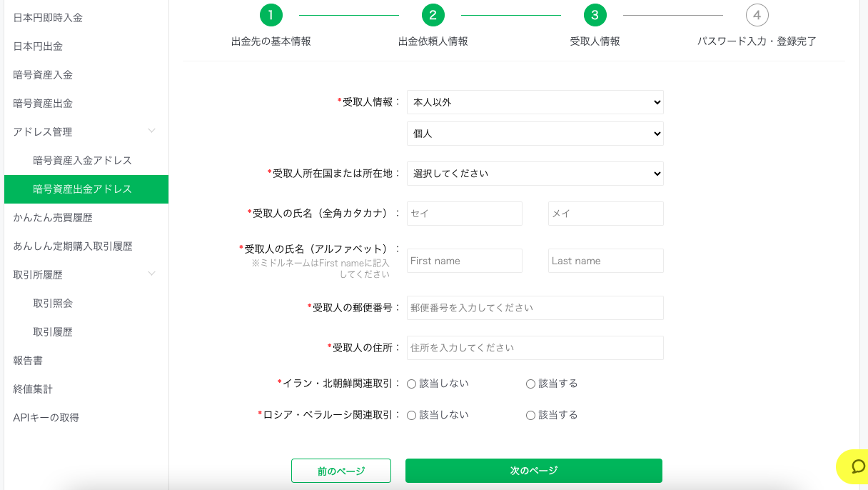Image resolution: width=868 pixels, height=490 pixels.
Task: Click step 2 circle 出金依頼人情報
Action: tap(433, 15)
